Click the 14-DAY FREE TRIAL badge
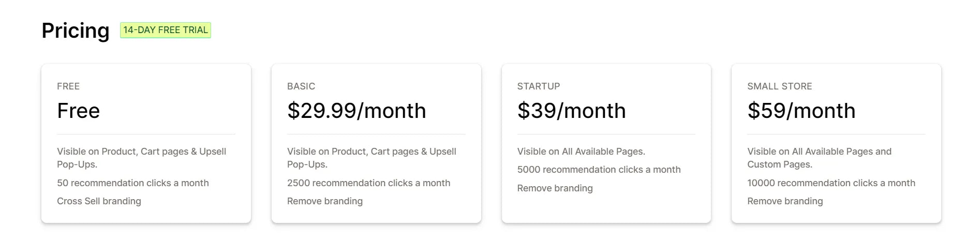 click(166, 30)
